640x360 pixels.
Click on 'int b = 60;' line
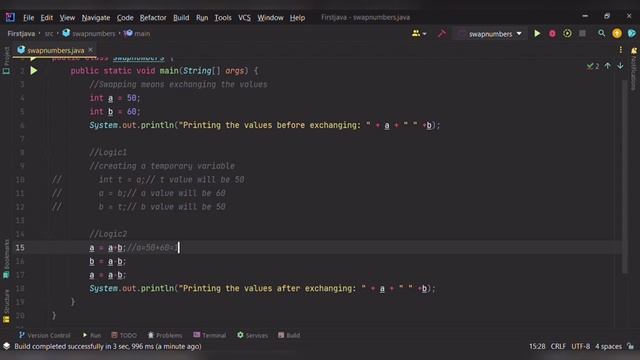[115, 111]
